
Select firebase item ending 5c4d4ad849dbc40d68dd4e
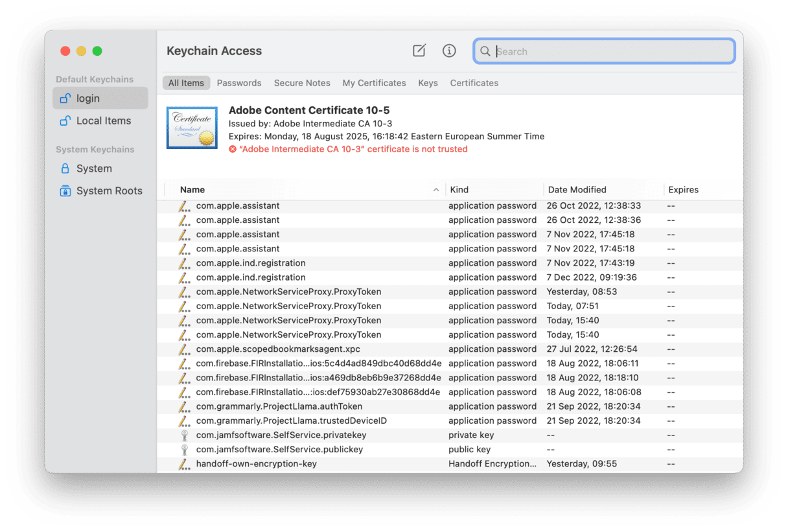(319, 364)
